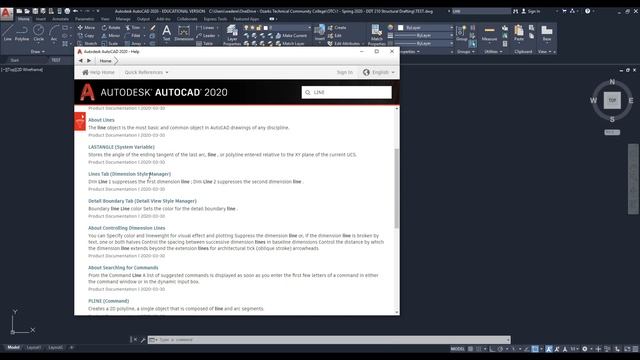Click the Measure tool
The height and width of the screenshot is (360, 640).
click(x=489, y=33)
